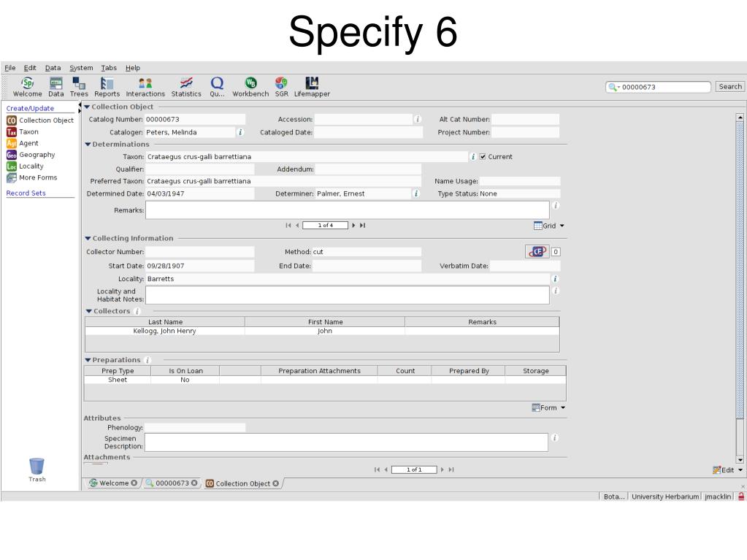Collapse the Collectors section
This screenshot has height=560, width=747.
[x=88, y=311]
